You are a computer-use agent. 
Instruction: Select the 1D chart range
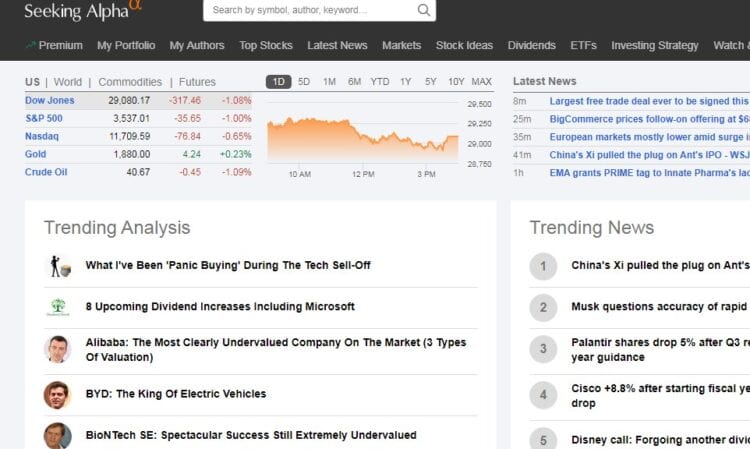pyautogui.click(x=278, y=82)
